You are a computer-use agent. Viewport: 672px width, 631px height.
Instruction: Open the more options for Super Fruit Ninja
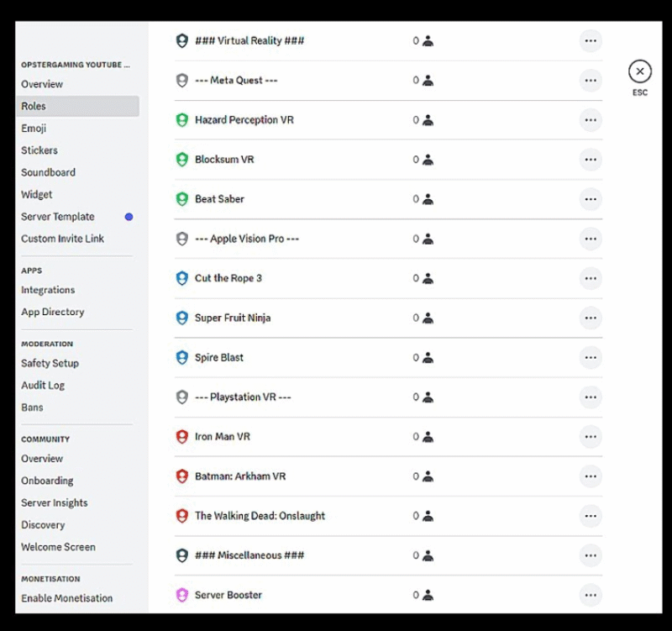pyautogui.click(x=591, y=318)
